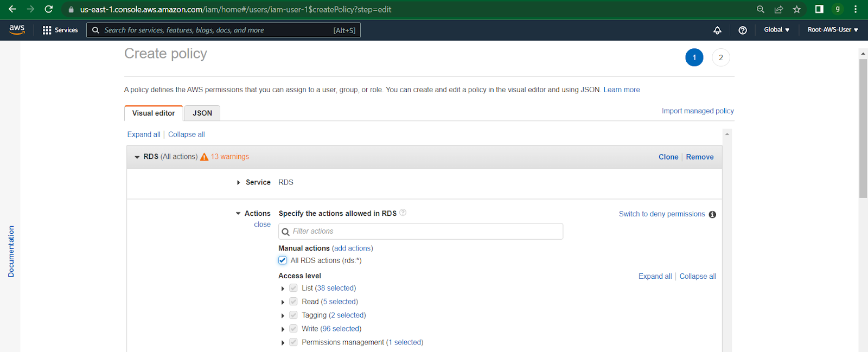Focus the AWS services search field
868x352 pixels.
[x=224, y=30]
